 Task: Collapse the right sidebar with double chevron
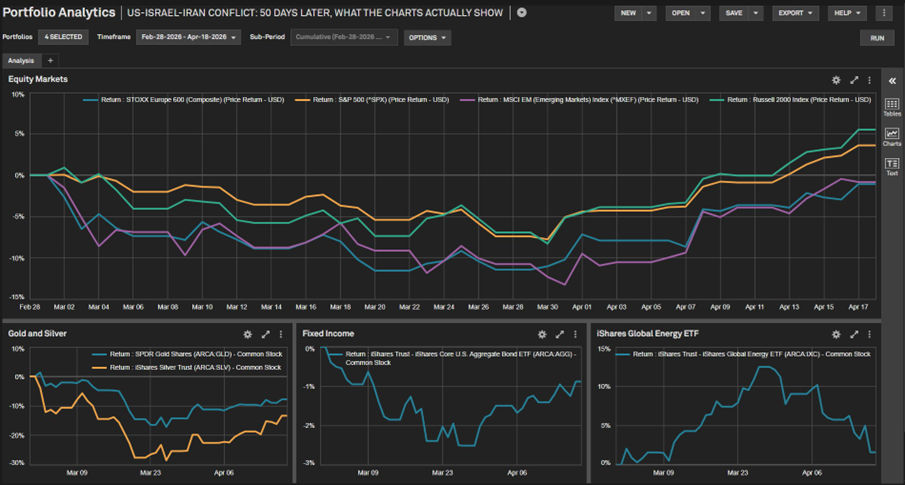[892, 80]
